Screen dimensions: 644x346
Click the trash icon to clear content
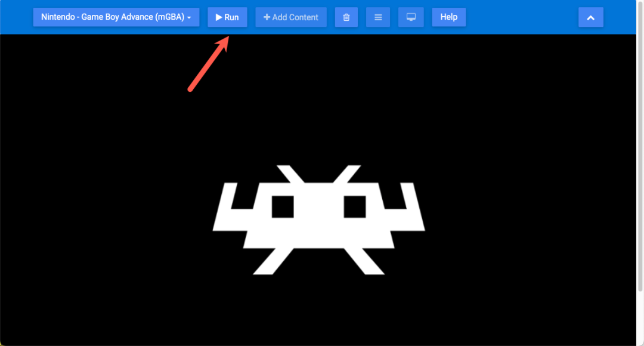346,17
